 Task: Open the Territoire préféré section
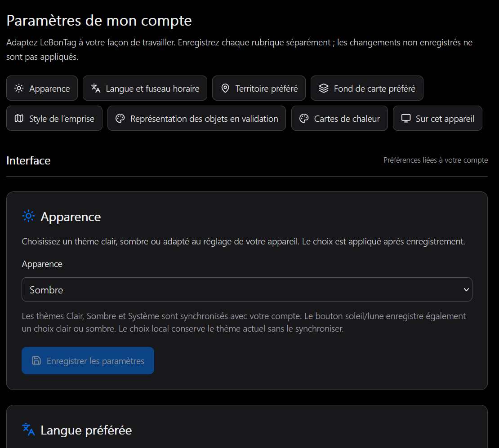click(259, 88)
